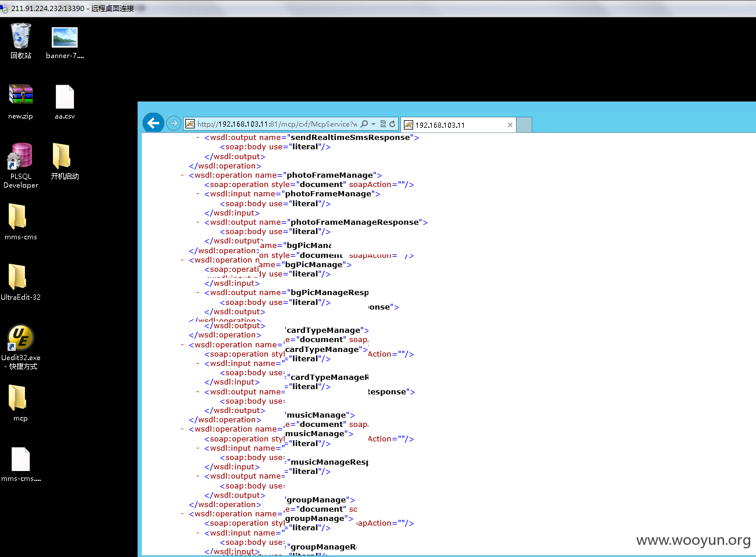The width and height of the screenshot is (756, 557).
Task: Click the photoFrameManageResponse name text
Action: tap(354, 222)
